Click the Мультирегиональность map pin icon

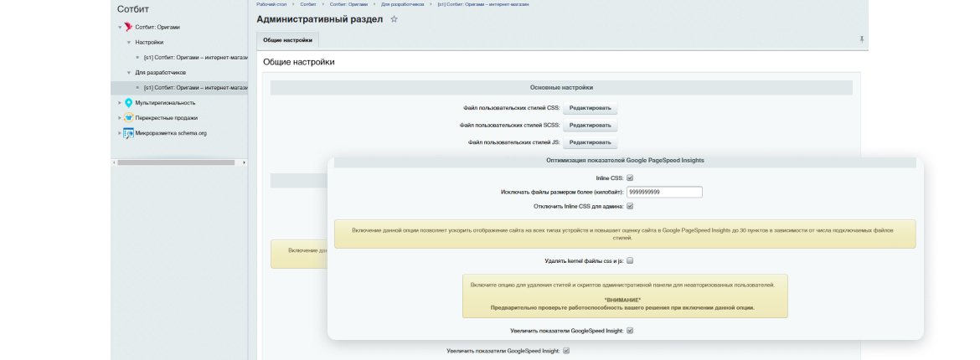pyautogui.click(x=128, y=102)
